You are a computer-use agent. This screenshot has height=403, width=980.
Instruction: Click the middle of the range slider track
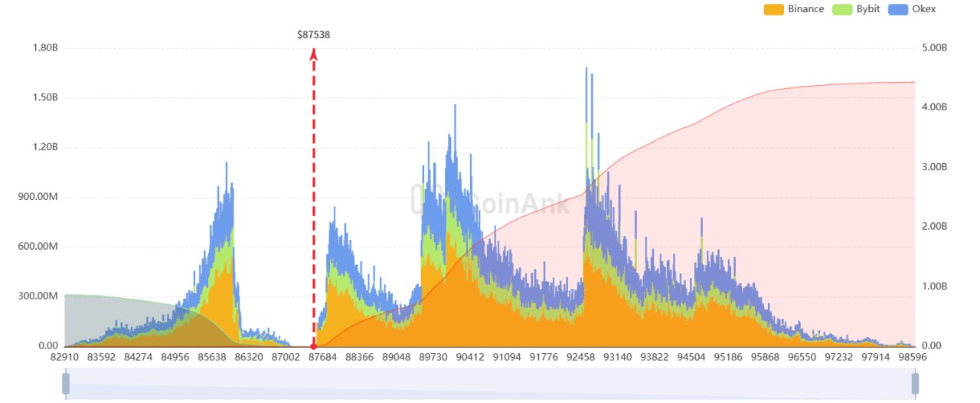(490, 383)
